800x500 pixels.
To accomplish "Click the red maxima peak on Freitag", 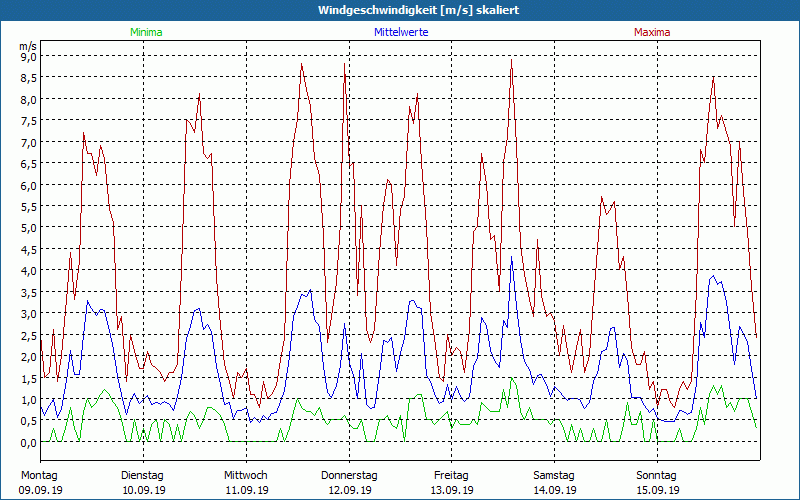I will [x=511, y=60].
